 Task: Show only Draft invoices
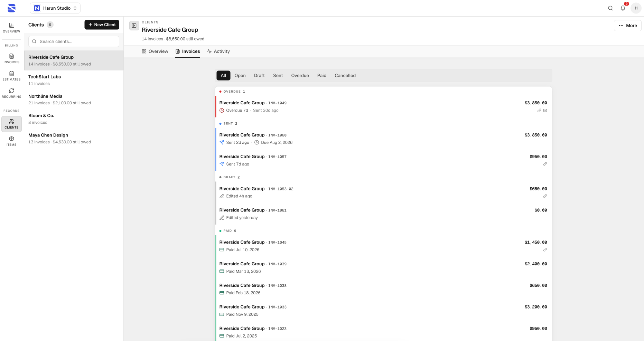pos(259,75)
